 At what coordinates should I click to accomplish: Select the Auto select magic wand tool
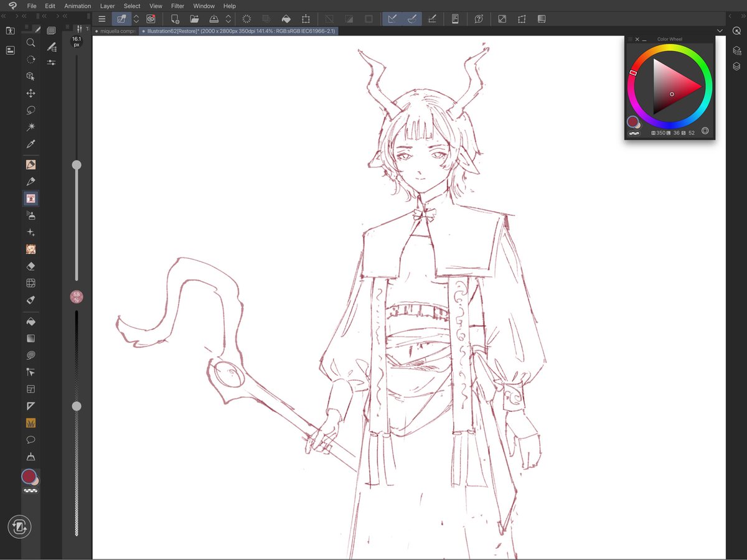[31, 127]
